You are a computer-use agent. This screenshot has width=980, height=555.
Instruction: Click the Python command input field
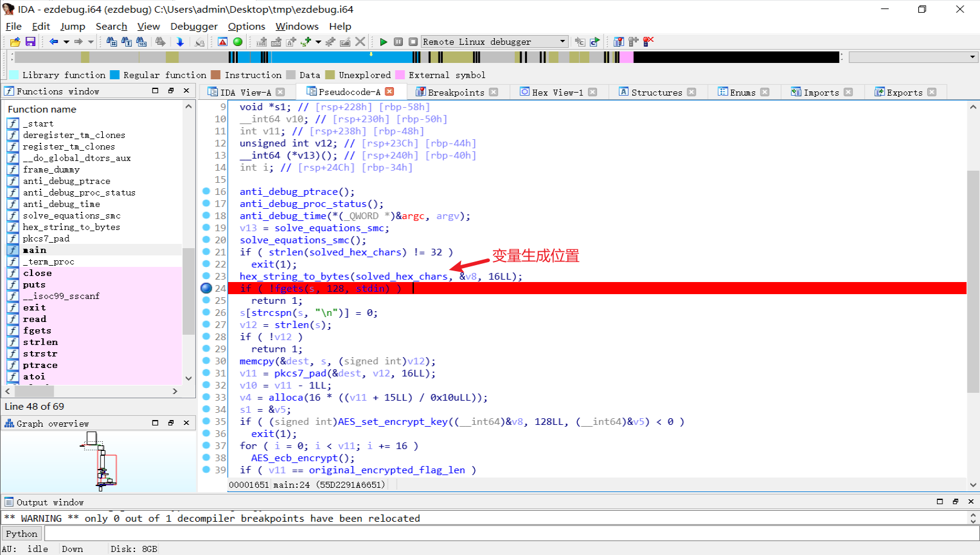(x=511, y=533)
